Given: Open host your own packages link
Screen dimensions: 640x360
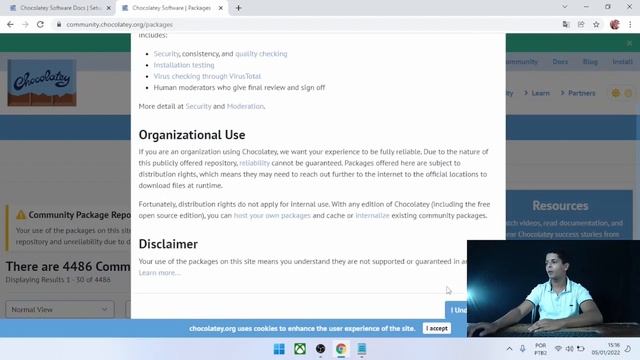Looking at the screenshot, I should click(272, 215).
